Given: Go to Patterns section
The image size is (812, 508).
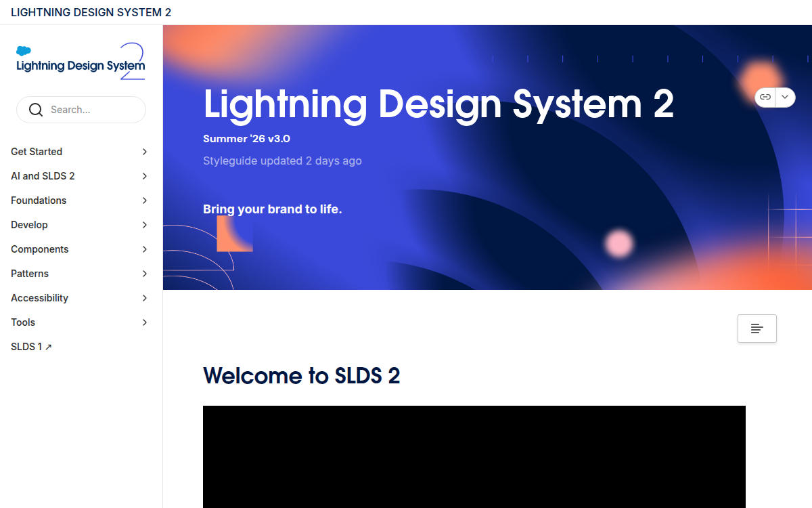Looking at the screenshot, I should click(x=30, y=274).
